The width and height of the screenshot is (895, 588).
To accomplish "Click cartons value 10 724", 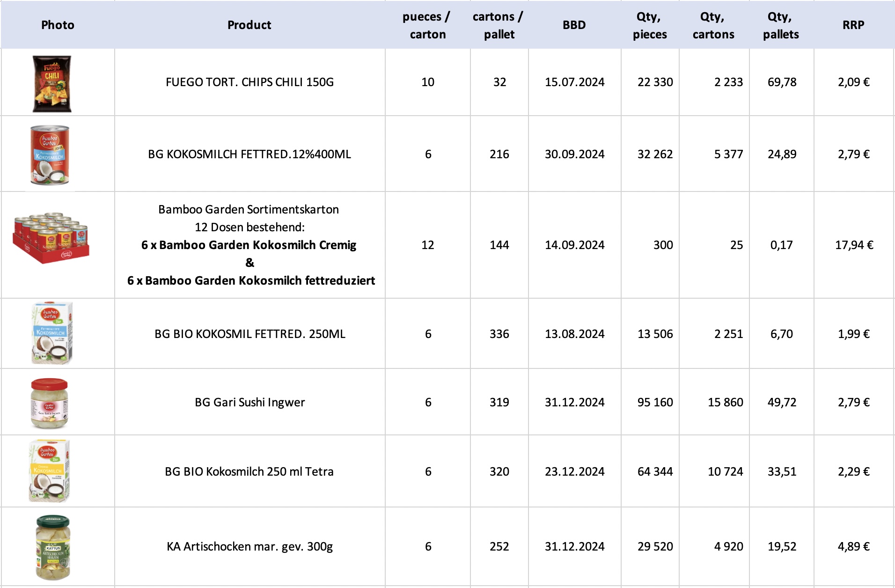I will click(x=725, y=471).
